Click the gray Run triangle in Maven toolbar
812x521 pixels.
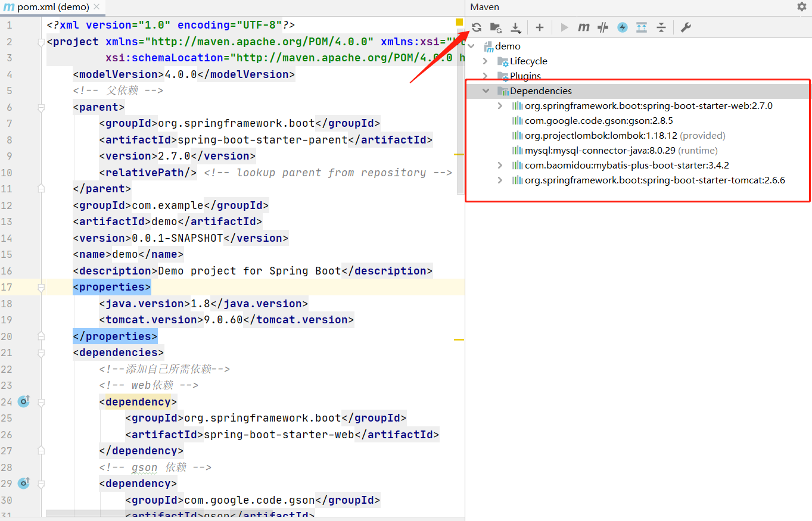565,27
